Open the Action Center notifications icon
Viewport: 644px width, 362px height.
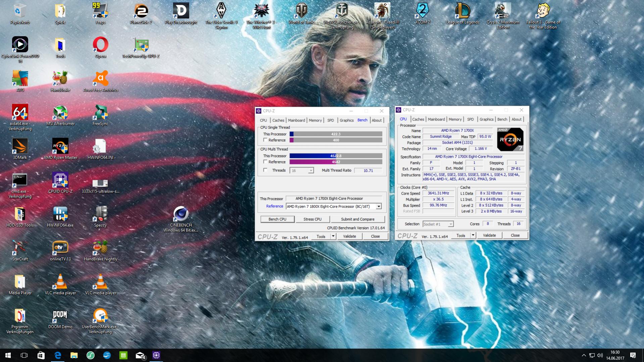point(633,355)
